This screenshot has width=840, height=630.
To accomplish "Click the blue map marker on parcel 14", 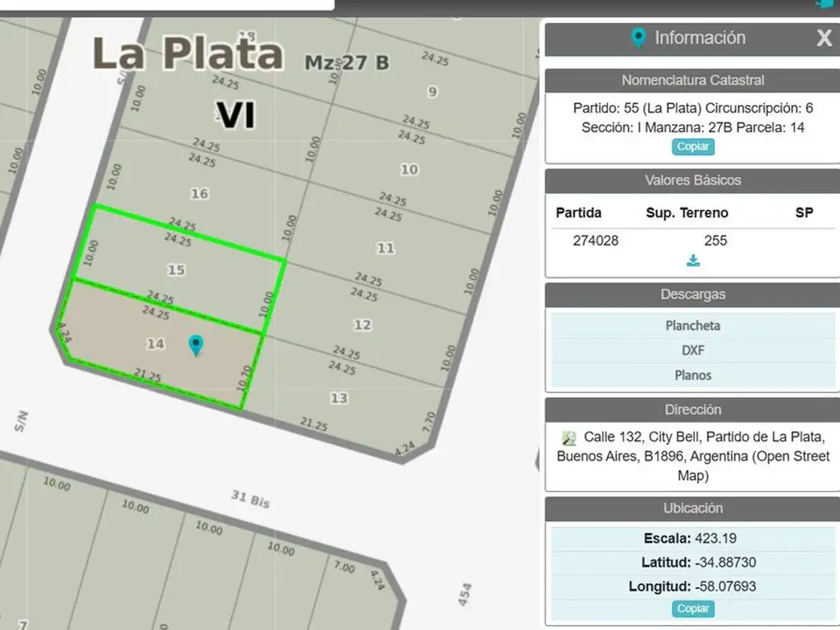I will click(195, 345).
